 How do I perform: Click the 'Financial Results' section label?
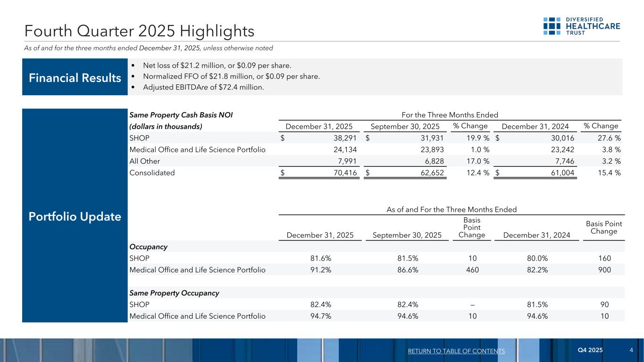[75, 78]
